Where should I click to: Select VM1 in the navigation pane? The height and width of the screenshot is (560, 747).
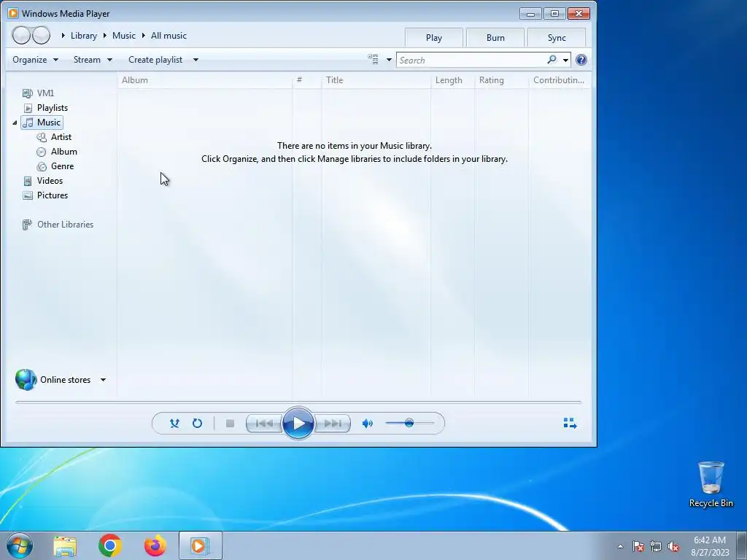(38, 93)
